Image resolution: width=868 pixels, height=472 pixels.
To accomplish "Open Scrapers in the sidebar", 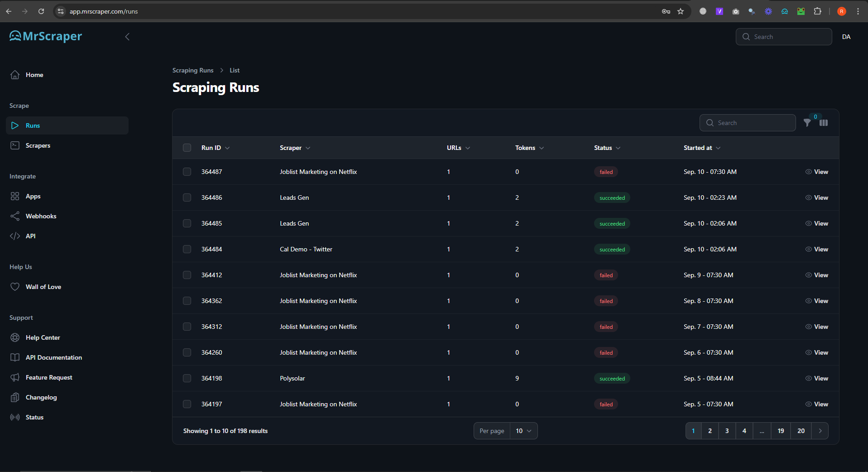I will [x=67, y=145].
